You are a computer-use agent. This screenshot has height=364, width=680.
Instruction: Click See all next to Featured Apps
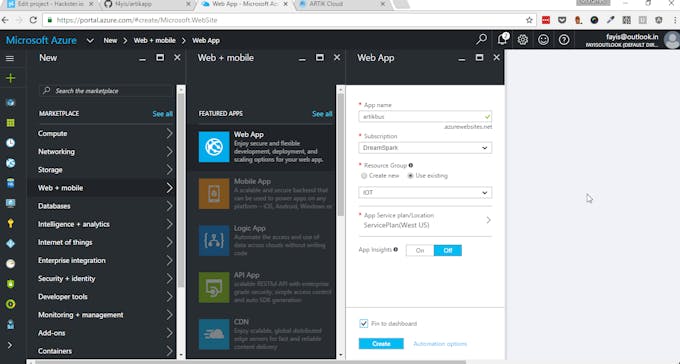pos(322,114)
